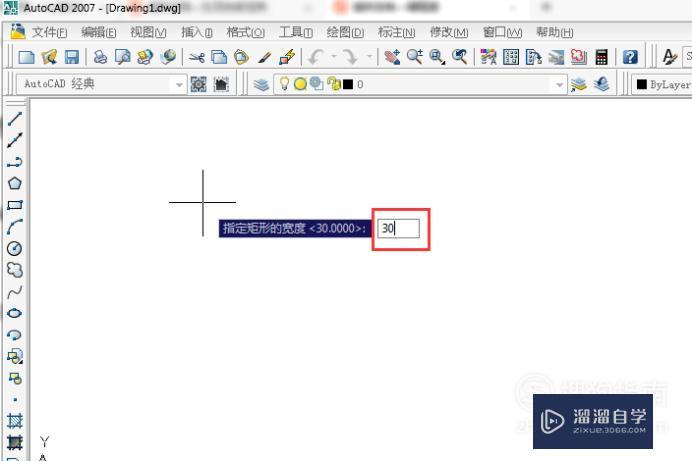The image size is (692, 461).
Task: Open the 工具(T) menu
Action: click(x=295, y=32)
